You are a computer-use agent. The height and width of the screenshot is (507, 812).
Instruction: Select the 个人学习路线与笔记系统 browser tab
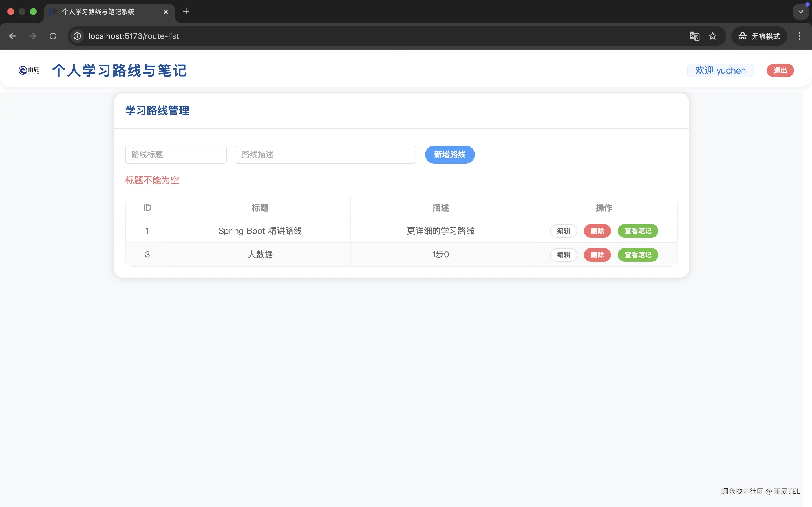(x=98, y=12)
